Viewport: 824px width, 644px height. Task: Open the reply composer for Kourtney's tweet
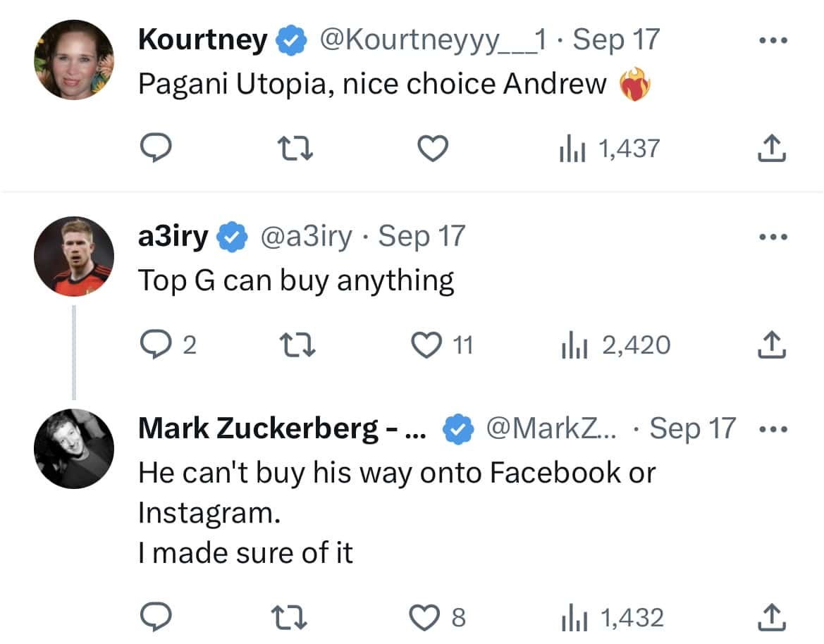[158, 148]
